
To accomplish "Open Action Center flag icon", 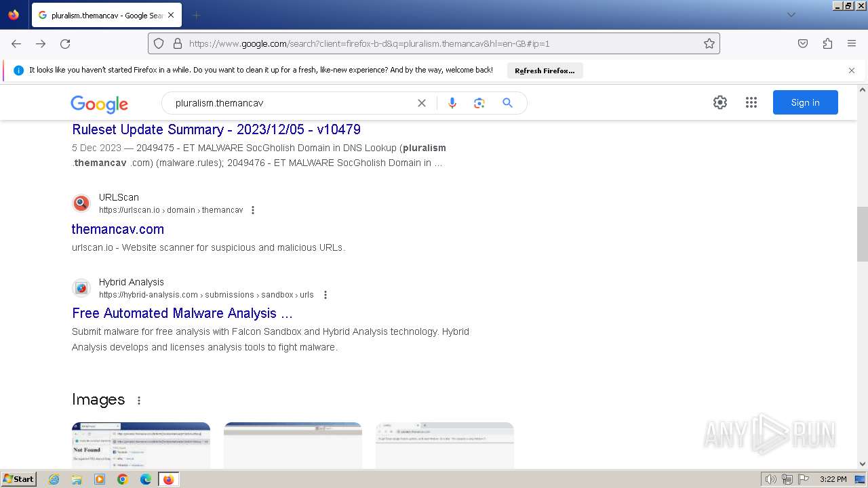I will point(802,479).
